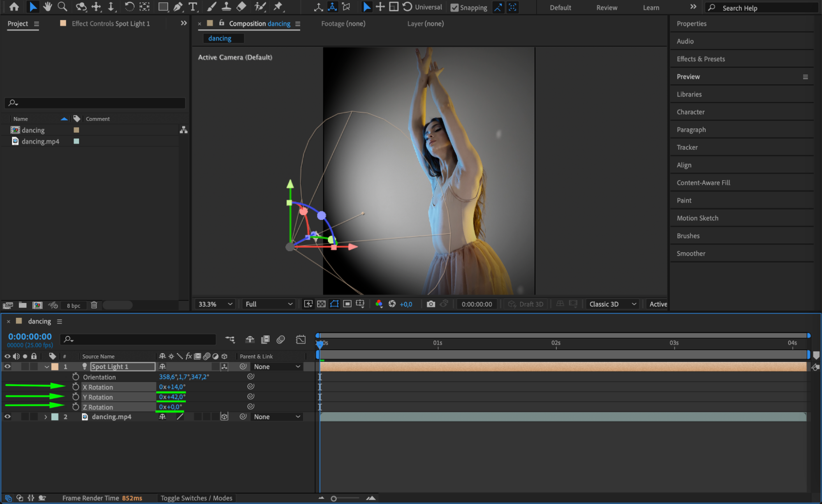This screenshot has height=504, width=822.
Task: Select the Hand tool
Action: pyautogui.click(x=48, y=7)
